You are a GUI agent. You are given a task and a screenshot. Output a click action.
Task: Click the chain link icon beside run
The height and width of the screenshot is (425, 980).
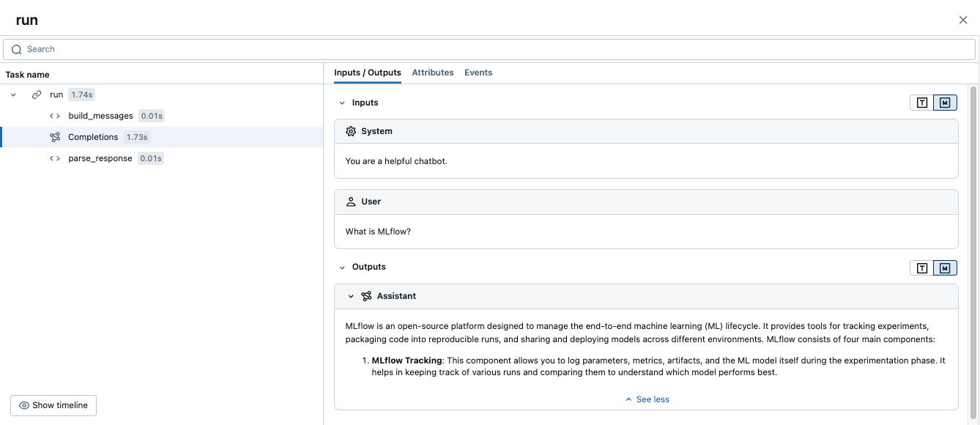point(37,95)
